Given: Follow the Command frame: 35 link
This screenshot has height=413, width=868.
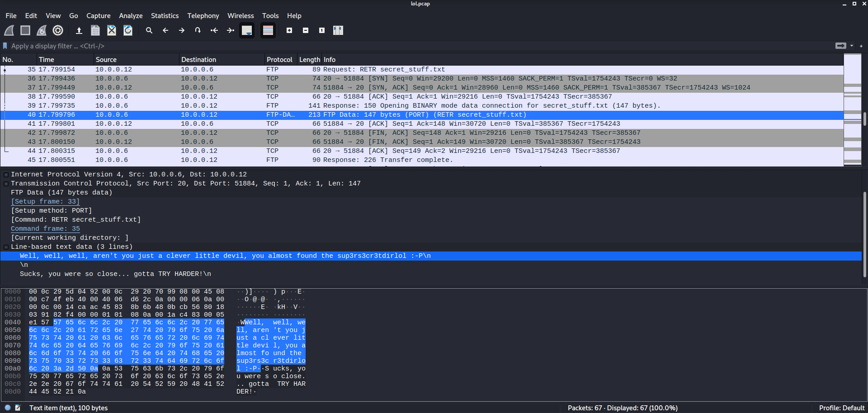Looking at the screenshot, I should pos(45,228).
